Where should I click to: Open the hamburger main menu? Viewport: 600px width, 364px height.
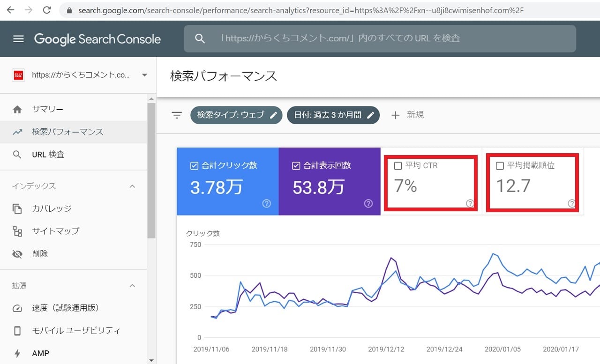[18, 39]
